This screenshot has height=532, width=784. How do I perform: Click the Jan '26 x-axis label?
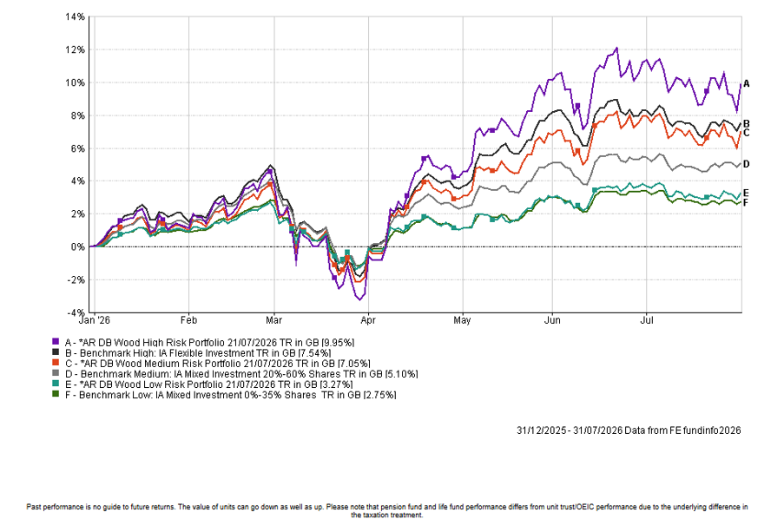pos(94,320)
